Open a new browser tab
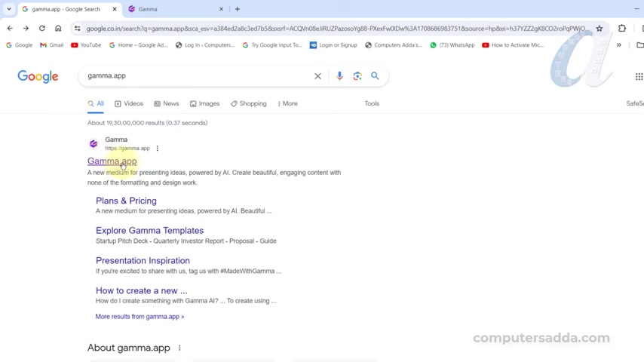644x362 pixels. click(x=238, y=9)
